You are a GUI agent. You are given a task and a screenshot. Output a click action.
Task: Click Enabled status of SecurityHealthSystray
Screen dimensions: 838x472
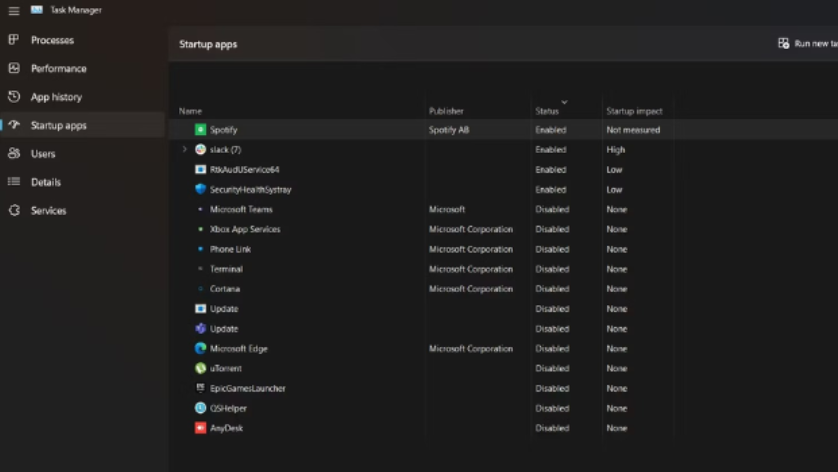[x=550, y=189]
